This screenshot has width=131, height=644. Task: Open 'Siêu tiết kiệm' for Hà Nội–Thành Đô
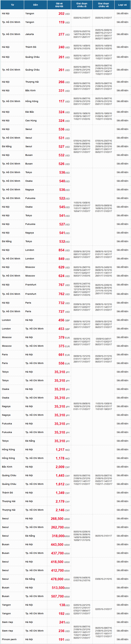point(122,47)
